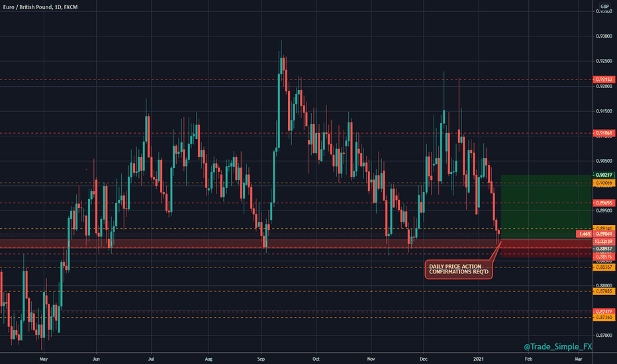
Task: Click the 0.89141 orange price label
Action: [604, 228]
